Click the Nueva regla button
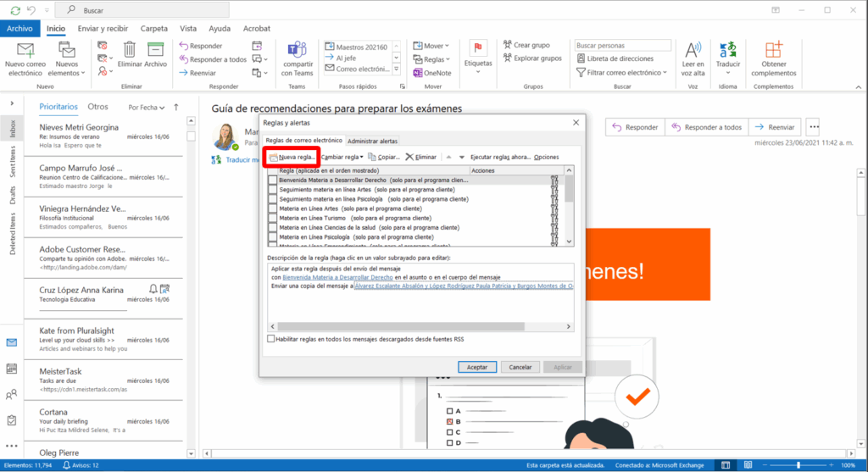This screenshot has height=472, width=868. point(292,157)
